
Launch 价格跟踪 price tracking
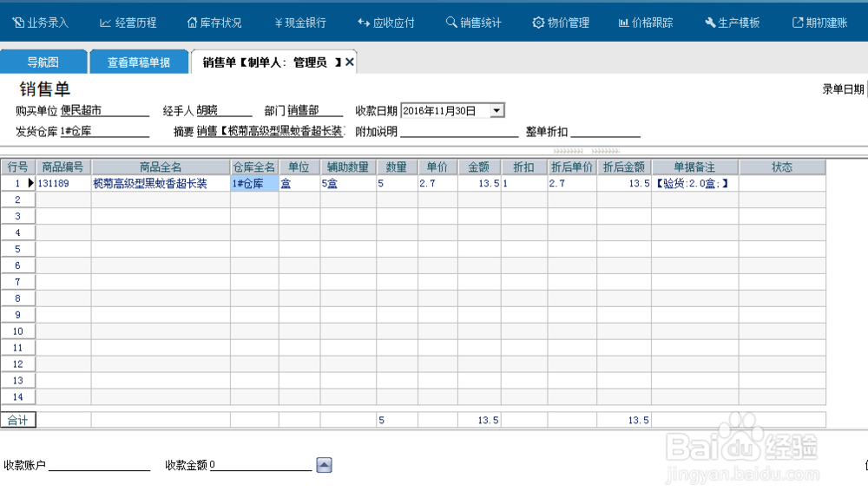pos(646,23)
